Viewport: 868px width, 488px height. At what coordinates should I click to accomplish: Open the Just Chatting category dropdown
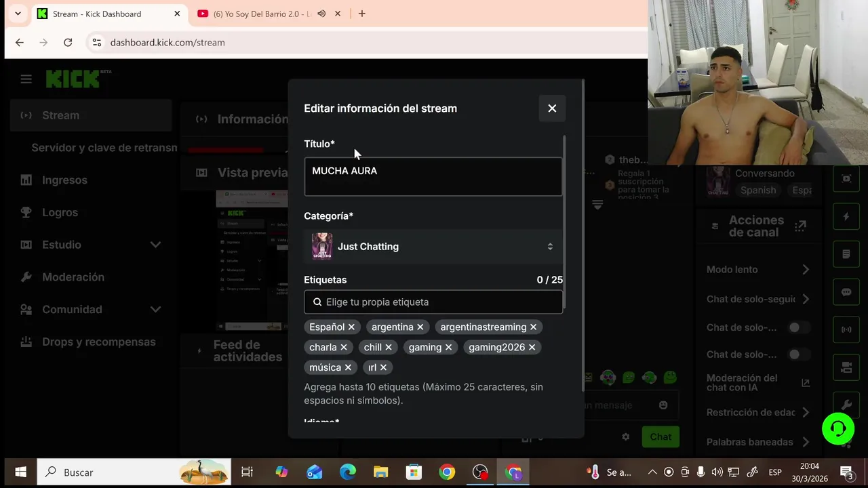(433, 247)
